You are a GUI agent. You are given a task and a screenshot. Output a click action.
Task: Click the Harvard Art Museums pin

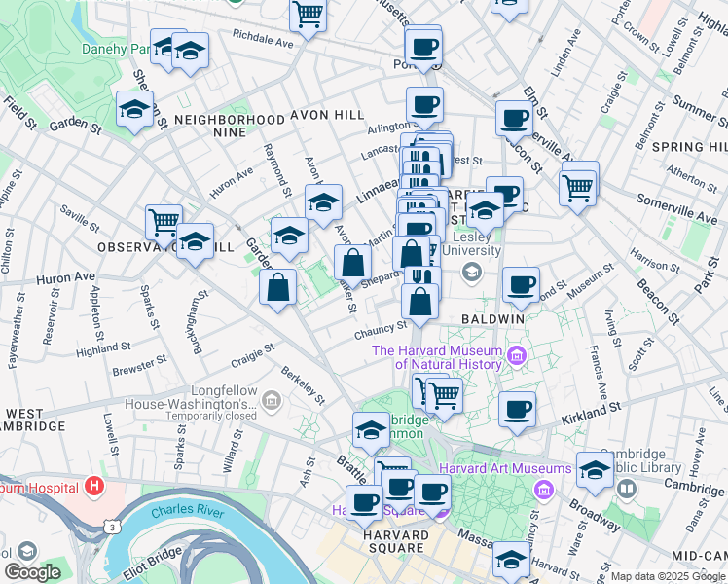(544, 490)
